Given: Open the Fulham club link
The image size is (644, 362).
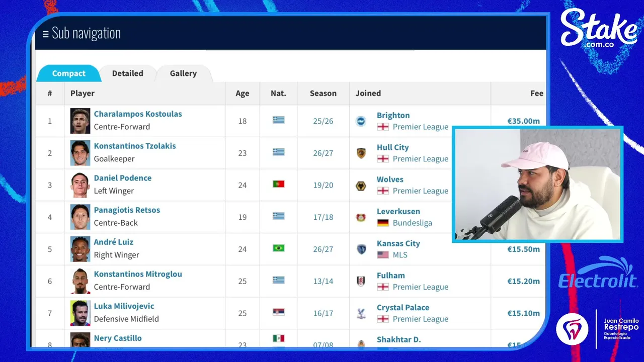Looking at the screenshot, I should 390,276.
